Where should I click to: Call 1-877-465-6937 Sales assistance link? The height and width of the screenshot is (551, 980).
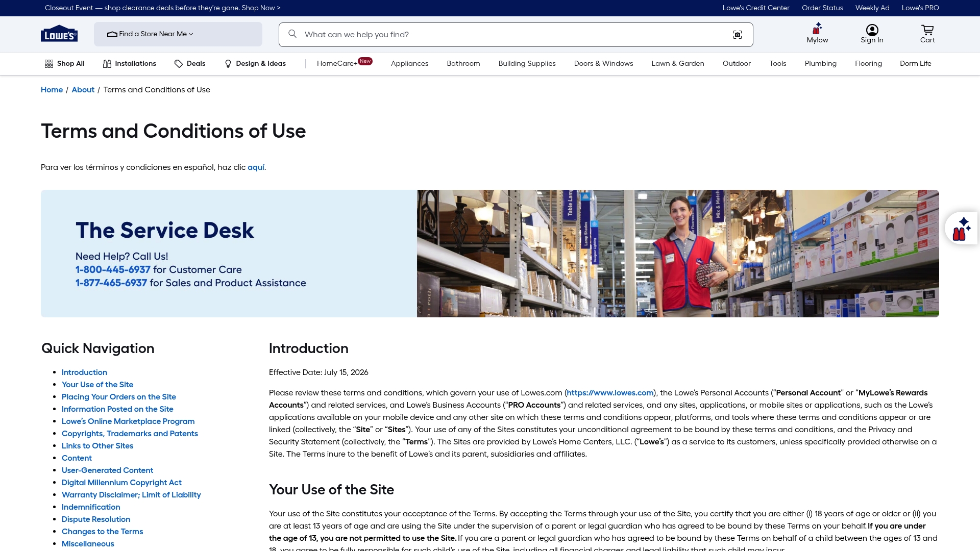coord(111,283)
